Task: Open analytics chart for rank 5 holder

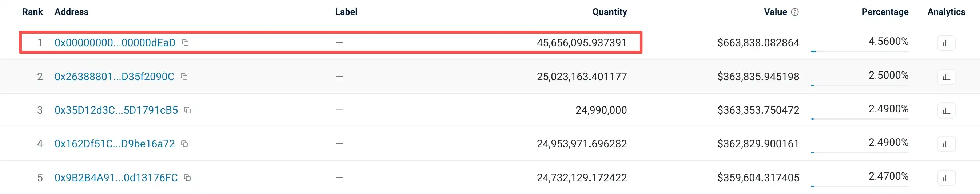Action: point(946,178)
